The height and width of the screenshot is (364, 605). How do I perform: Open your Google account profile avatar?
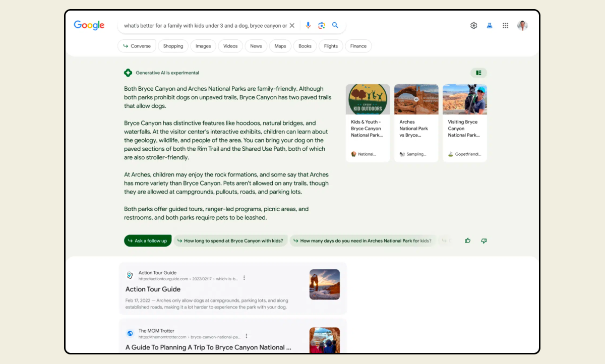pos(522,25)
